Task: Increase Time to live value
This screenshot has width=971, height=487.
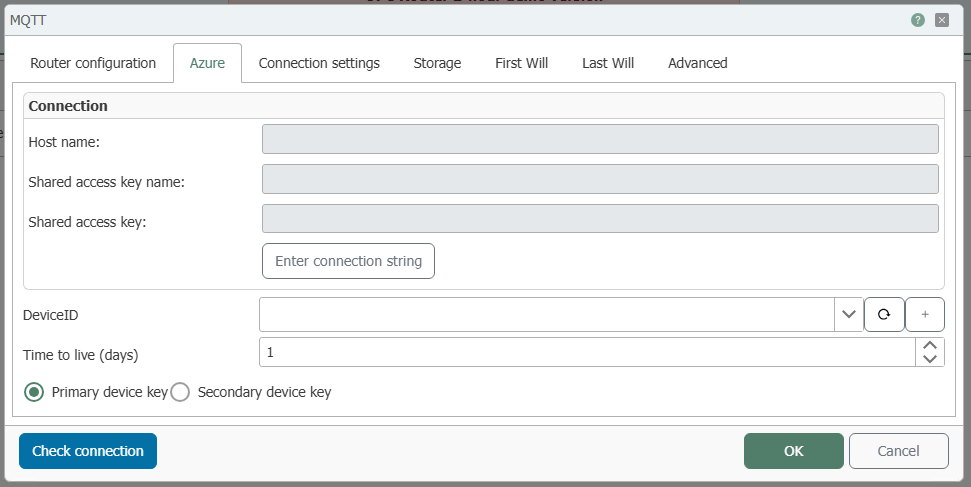Action: tap(930, 345)
